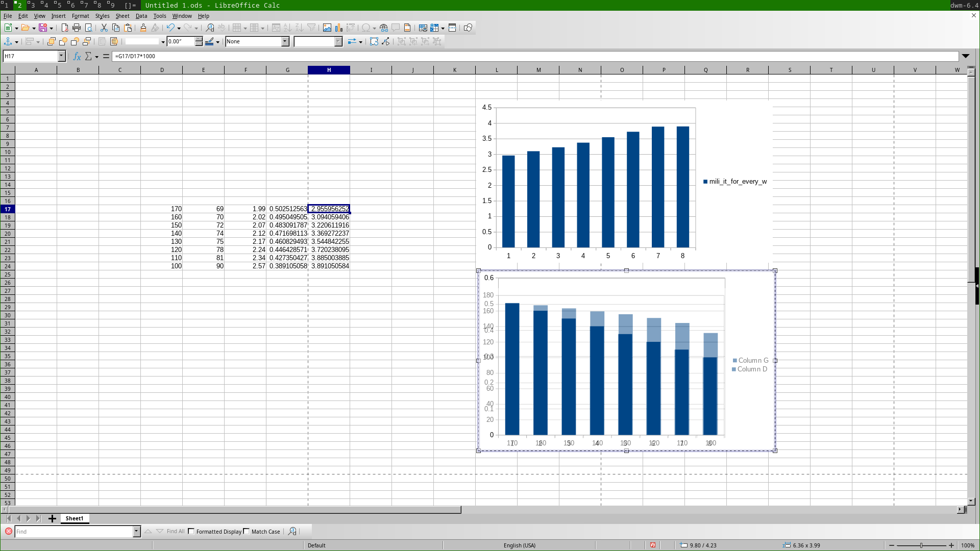The width and height of the screenshot is (980, 551).
Task: Click the Formula equals sign icon
Action: (106, 56)
